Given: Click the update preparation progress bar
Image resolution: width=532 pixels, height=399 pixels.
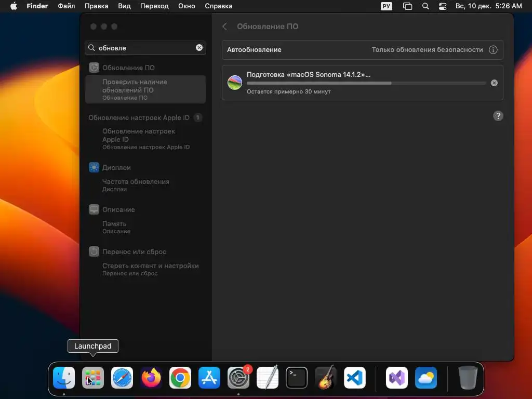Looking at the screenshot, I should [x=366, y=83].
